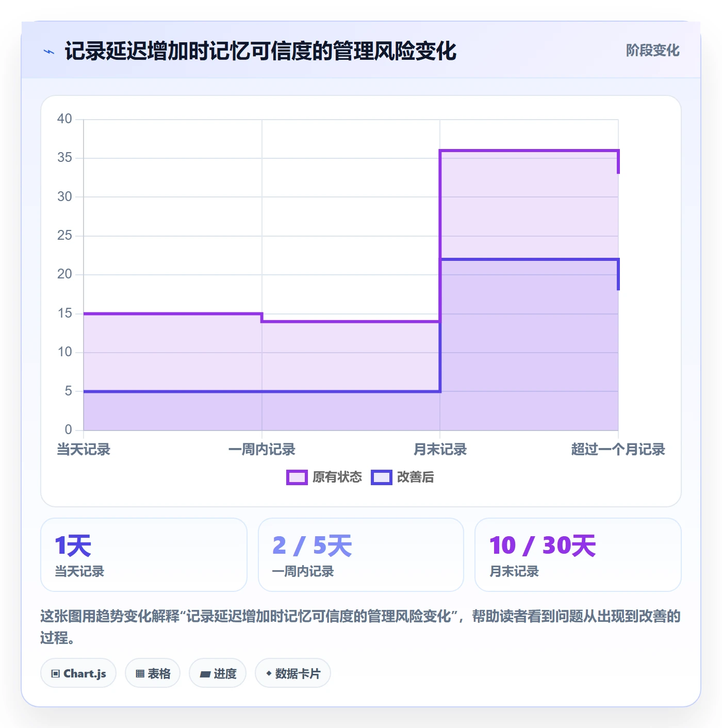
Task: Click the y-axis value 35
Action: (64, 158)
